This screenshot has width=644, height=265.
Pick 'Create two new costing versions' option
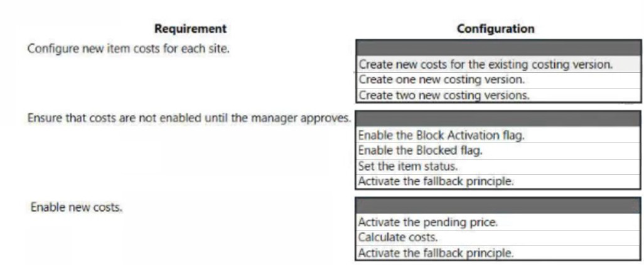444,95
